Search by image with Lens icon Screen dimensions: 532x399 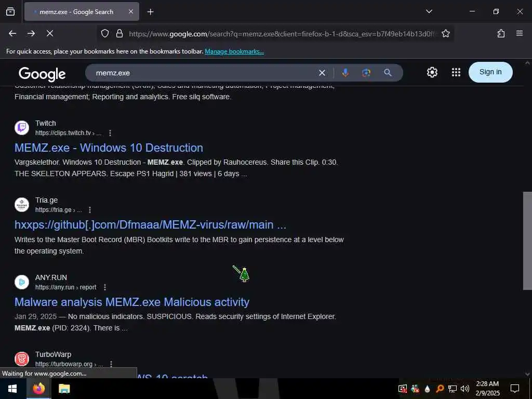[366, 73]
